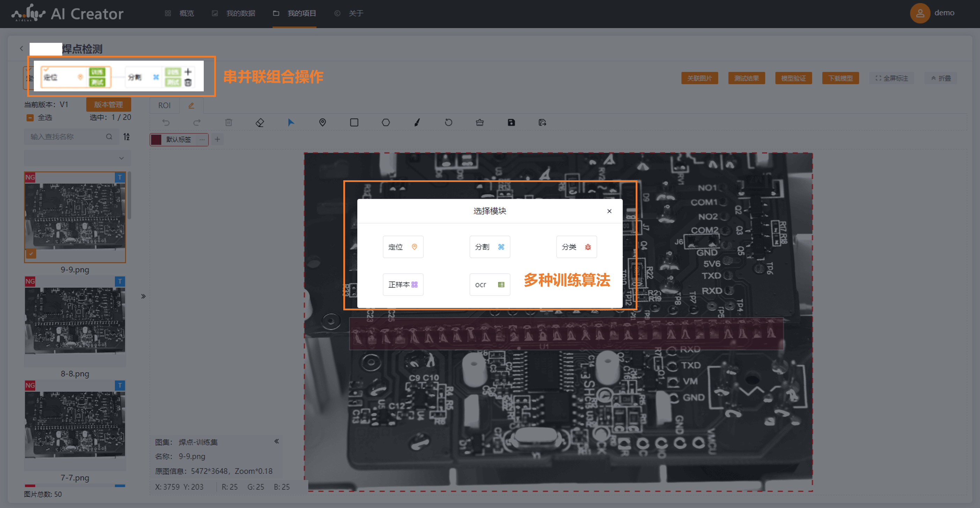Switch to the ROI tab

tap(164, 105)
